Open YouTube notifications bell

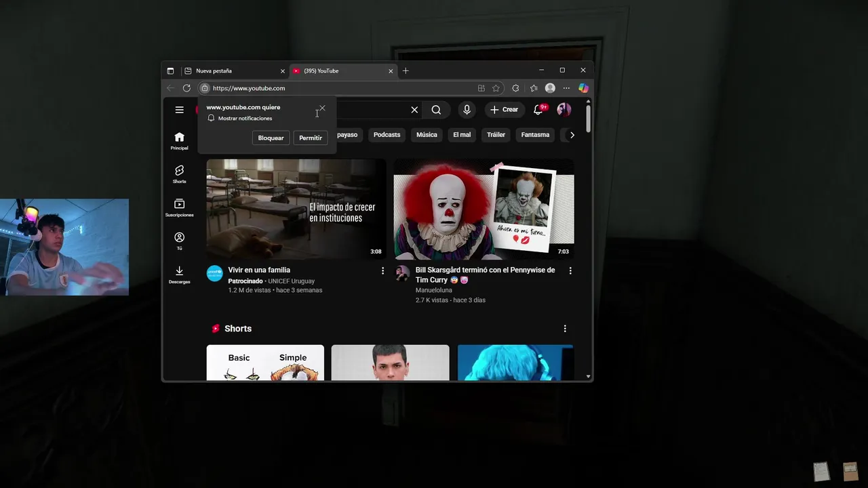tap(538, 110)
